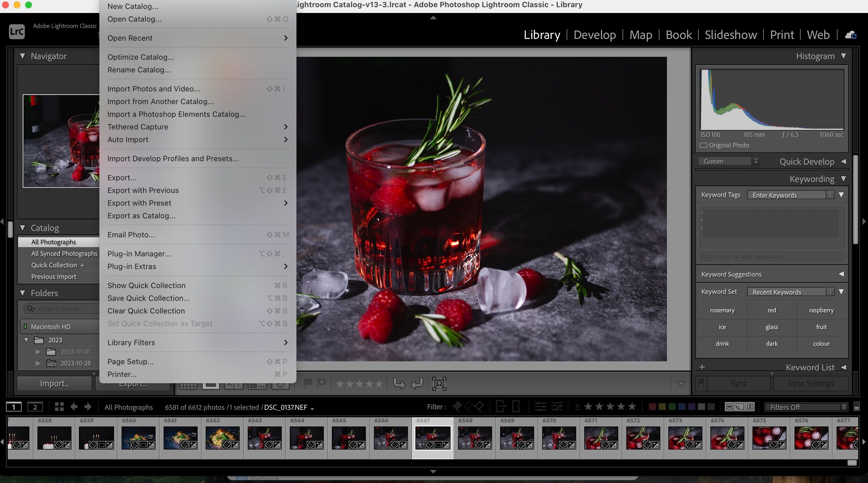The image size is (868, 483).
Task: Collapse the Folders panel
Action: pyautogui.click(x=22, y=293)
